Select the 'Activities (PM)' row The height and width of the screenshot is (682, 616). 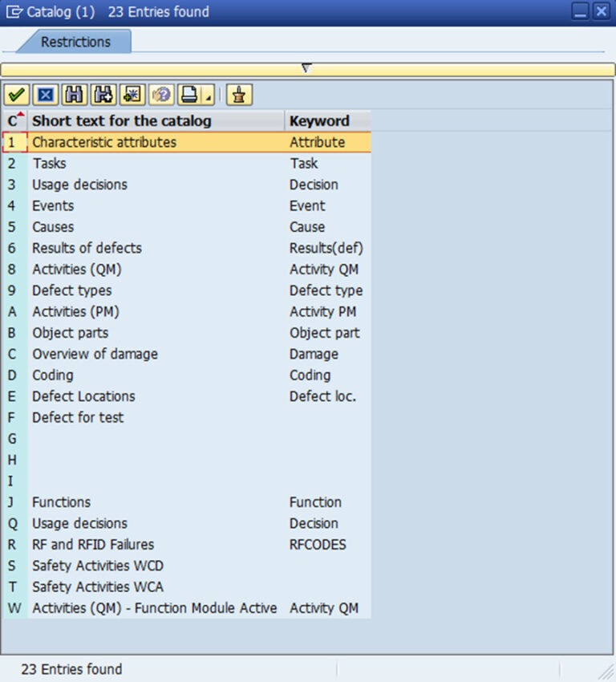coord(187,311)
